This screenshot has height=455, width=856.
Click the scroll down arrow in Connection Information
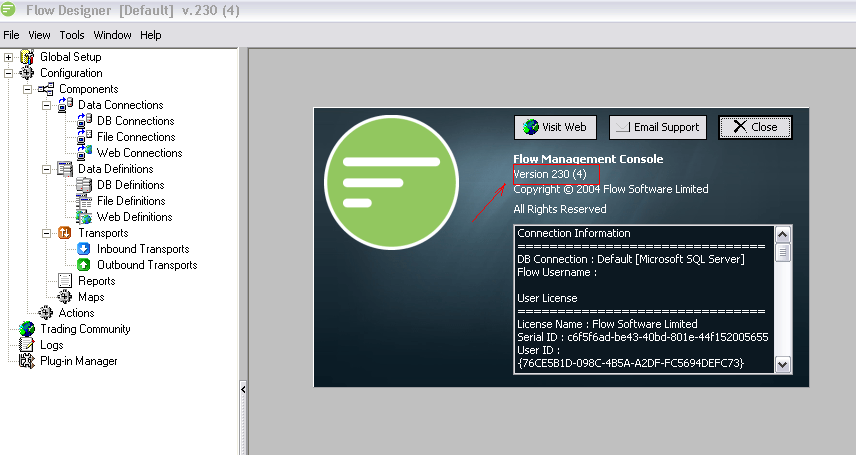[782, 364]
